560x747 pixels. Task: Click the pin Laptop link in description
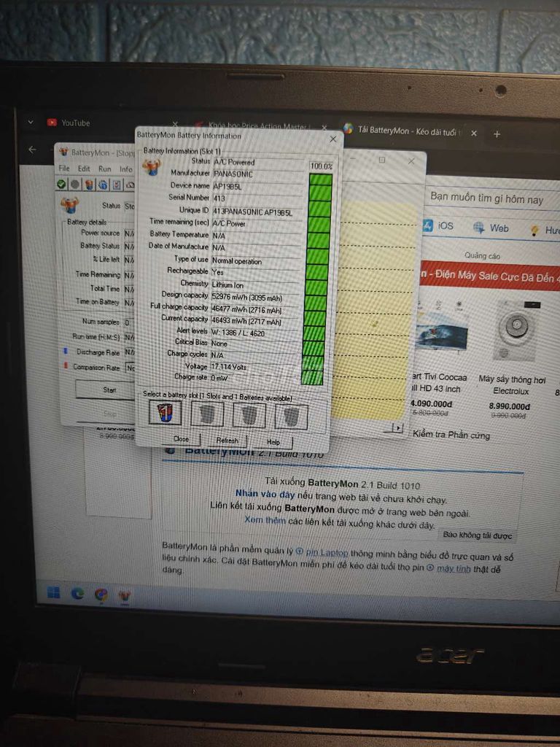click(x=327, y=553)
